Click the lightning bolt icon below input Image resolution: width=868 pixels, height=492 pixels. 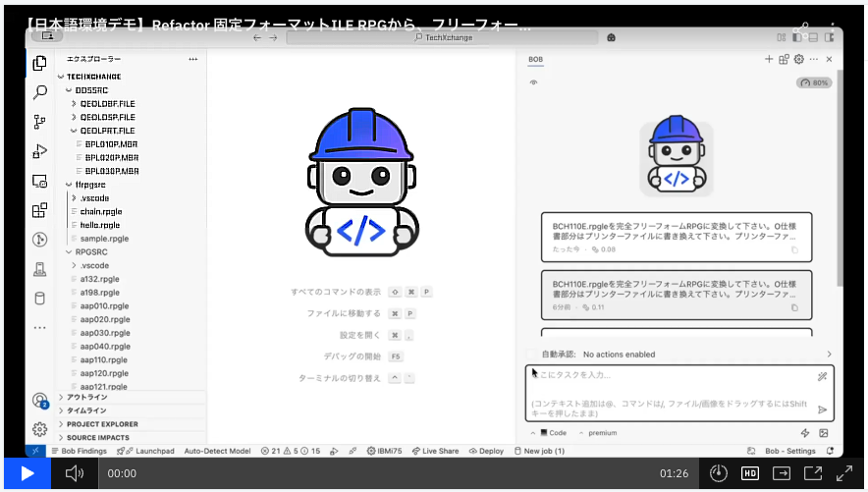point(805,433)
